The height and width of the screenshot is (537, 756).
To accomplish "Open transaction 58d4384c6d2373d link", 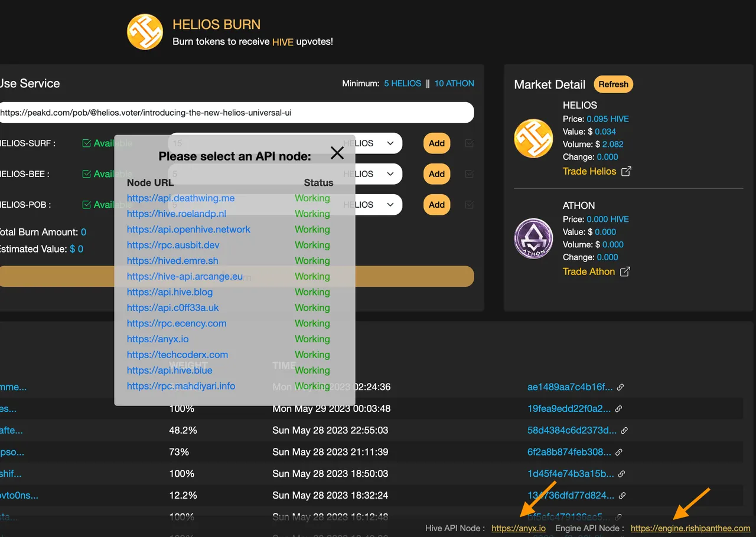I will coord(572,430).
